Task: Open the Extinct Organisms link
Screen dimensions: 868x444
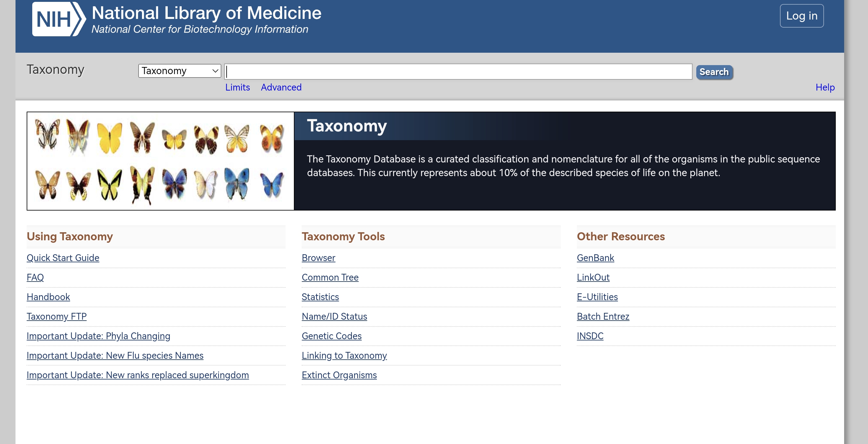Action: 339,375
